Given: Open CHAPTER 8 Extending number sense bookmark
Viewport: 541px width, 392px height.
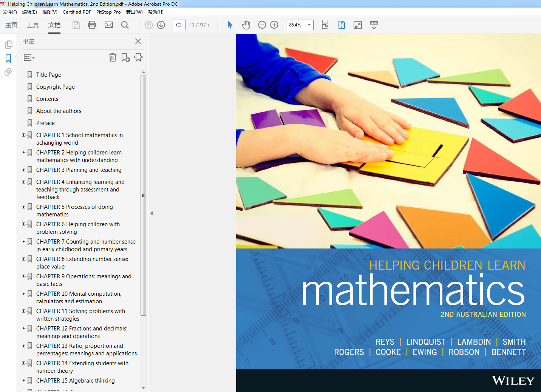Looking at the screenshot, I should (x=82, y=263).
